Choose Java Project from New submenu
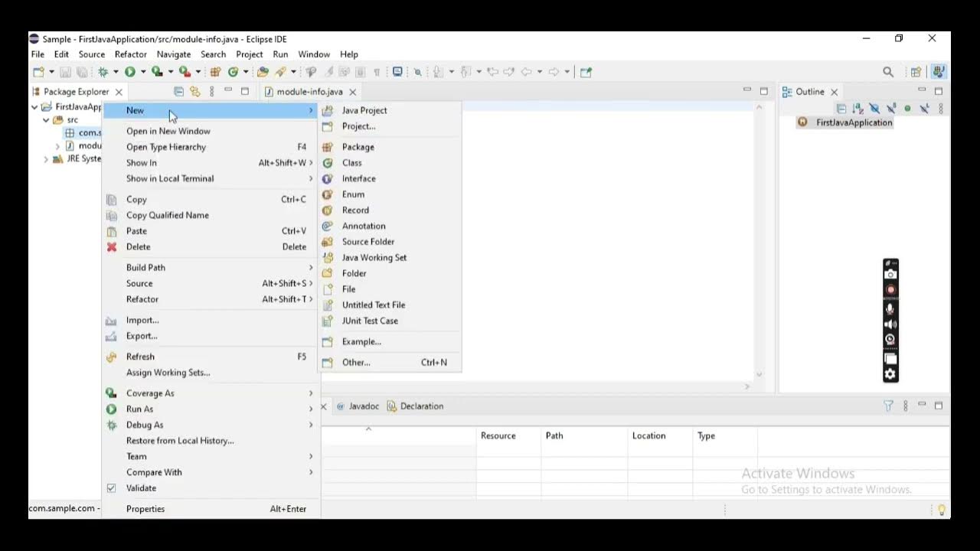The image size is (980, 551). click(x=390, y=111)
